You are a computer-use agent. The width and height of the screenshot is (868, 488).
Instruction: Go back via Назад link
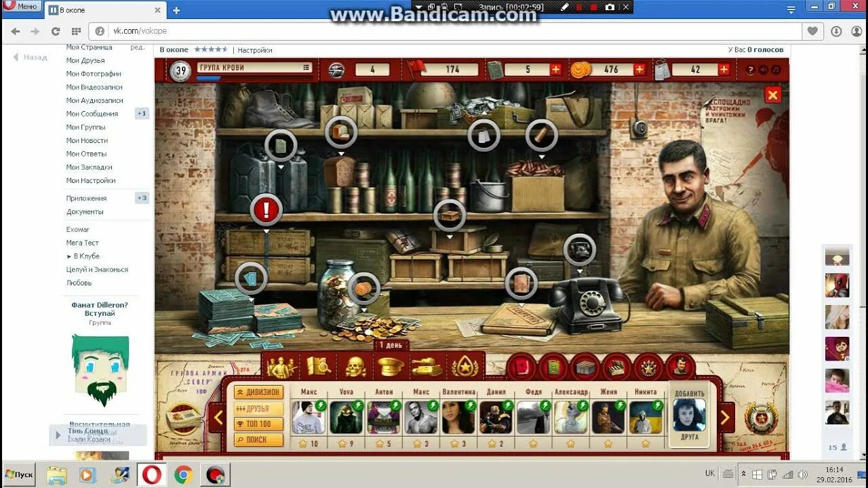(x=31, y=58)
